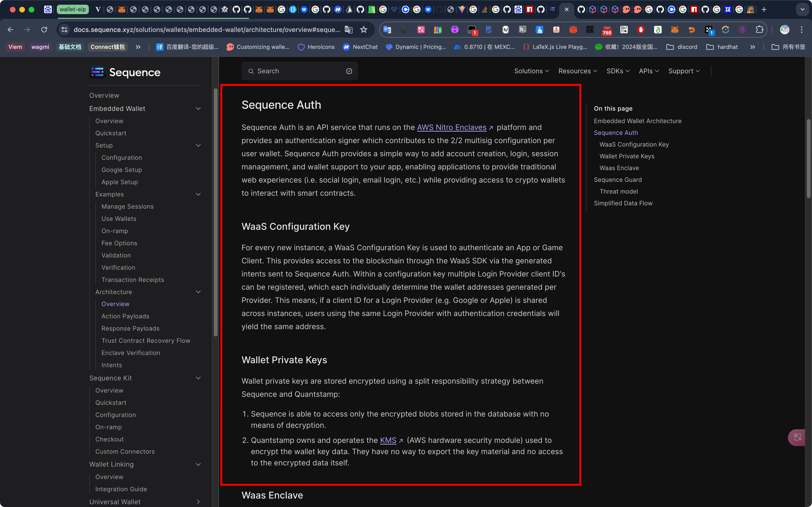Screen dimensions: 812x507
Task: Show more bookmarks chevron beside hardhat
Action: tap(753, 47)
